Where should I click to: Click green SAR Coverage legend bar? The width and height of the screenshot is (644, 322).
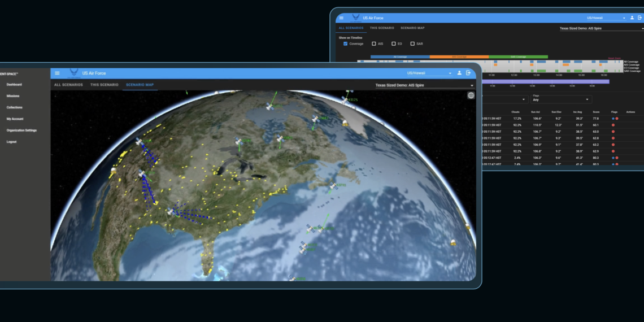click(x=519, y=56)
